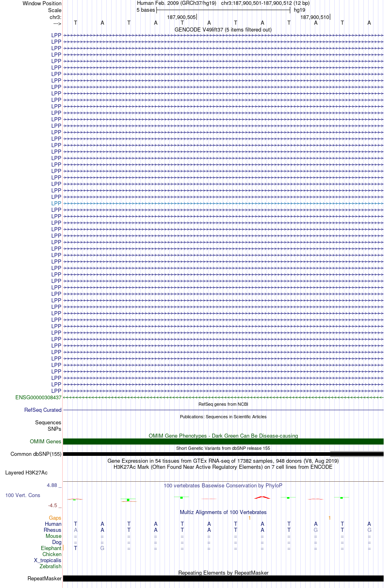
Task: Click the Common dbSNP(155) label
Action: coord(36,454)
